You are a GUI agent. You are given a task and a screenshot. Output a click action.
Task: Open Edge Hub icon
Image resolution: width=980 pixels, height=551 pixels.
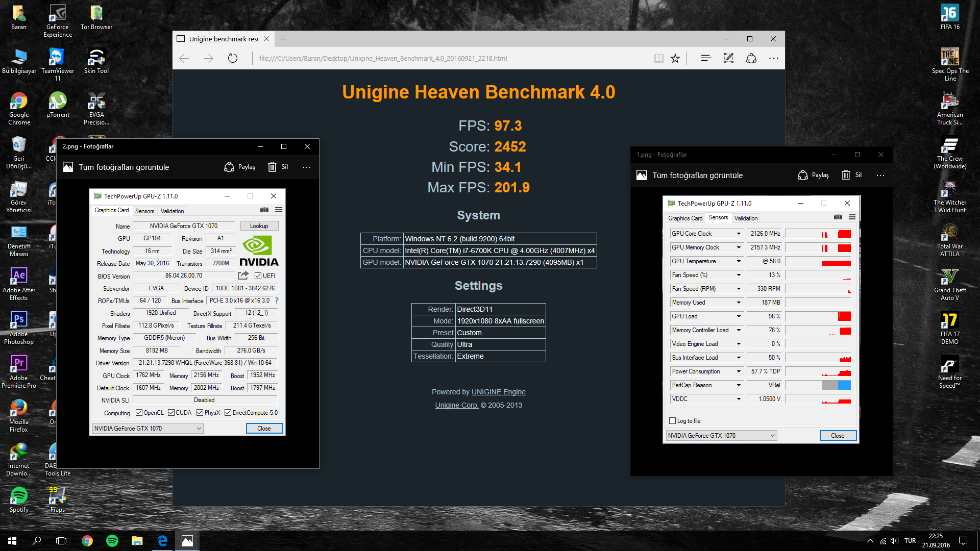coord(706,58)
